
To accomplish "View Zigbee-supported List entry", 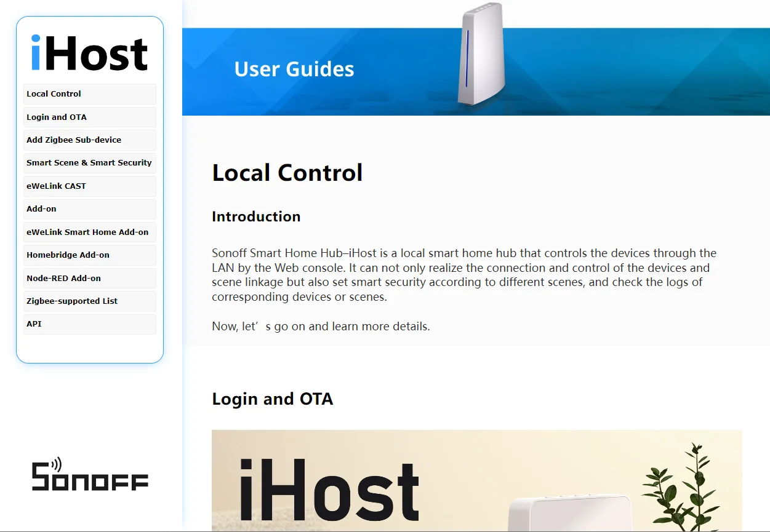I will (90, 301).
